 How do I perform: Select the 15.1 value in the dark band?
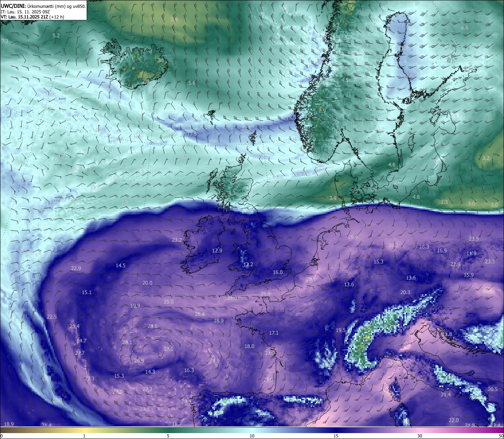87,293
